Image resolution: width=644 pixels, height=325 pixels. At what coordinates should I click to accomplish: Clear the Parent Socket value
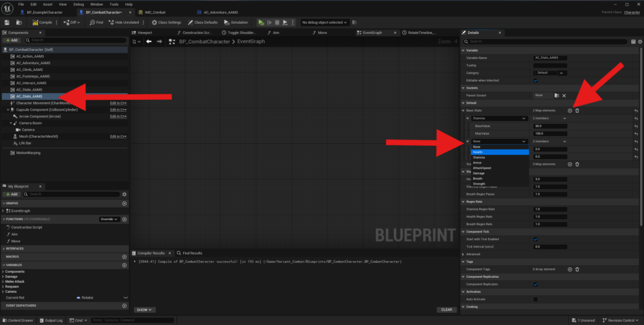(564, 96)
